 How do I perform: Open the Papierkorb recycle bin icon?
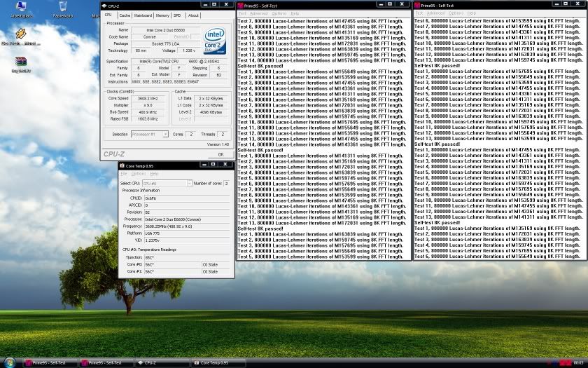pos(63,9)
